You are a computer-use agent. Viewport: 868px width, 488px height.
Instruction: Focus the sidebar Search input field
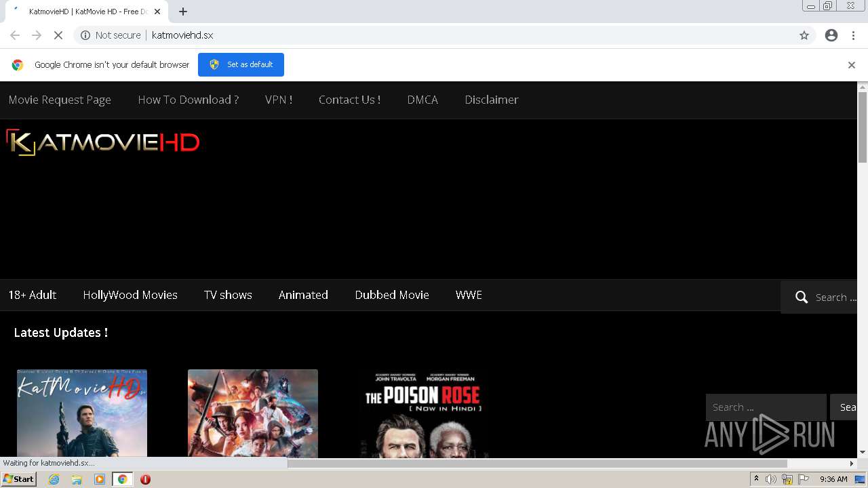click(x=766, y=407)
